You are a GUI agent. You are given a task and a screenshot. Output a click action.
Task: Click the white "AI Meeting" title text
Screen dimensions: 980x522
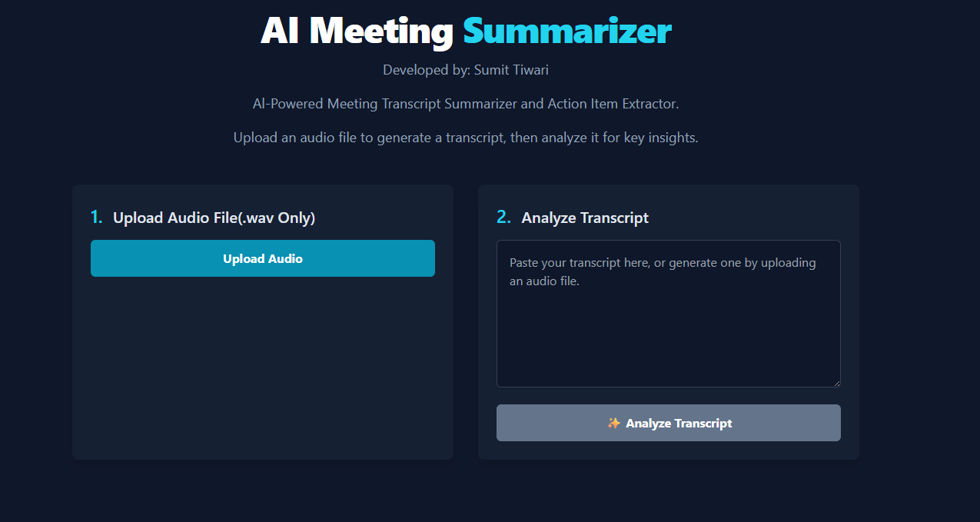click(x=357, y=31)
